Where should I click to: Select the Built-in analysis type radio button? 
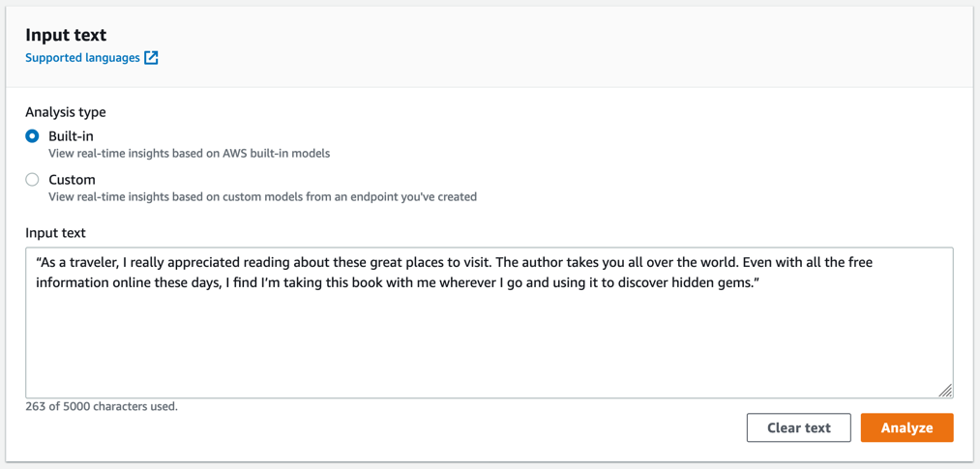[32, 136]
